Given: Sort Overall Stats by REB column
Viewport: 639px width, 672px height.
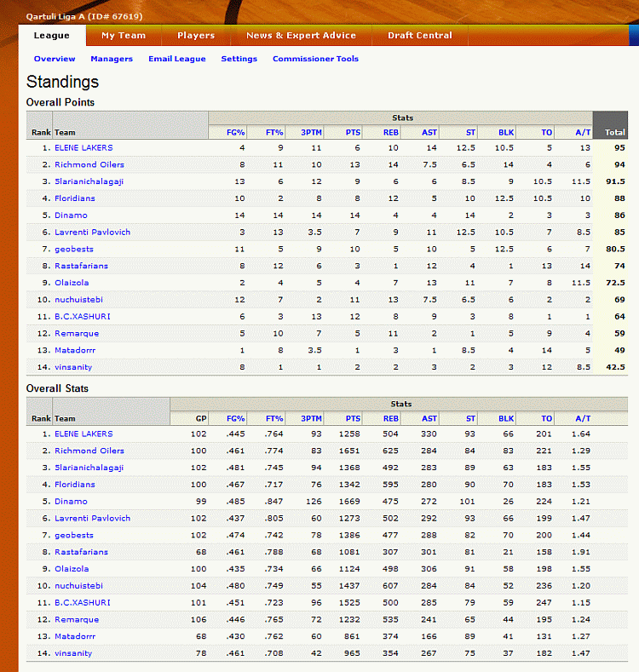Looking at the screenshot, I should 391,419.
